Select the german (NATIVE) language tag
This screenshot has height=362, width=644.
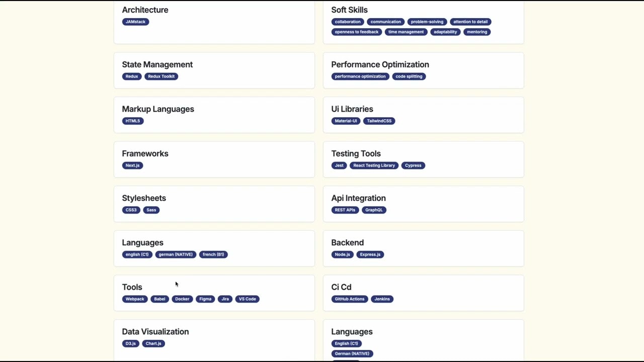[176, 254]
